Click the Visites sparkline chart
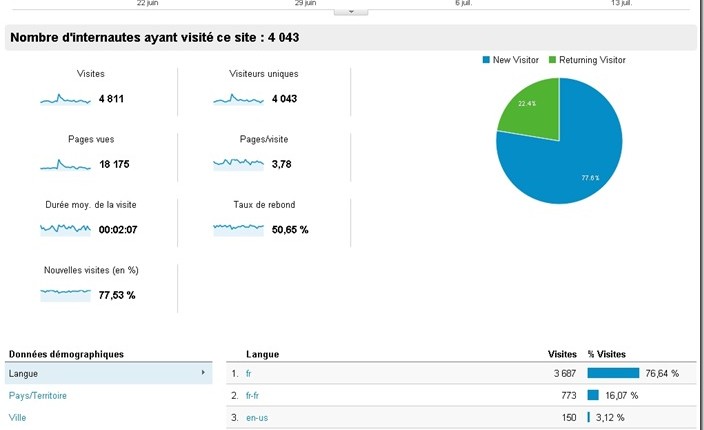This screenshot has width=704, height=430. 65,99
